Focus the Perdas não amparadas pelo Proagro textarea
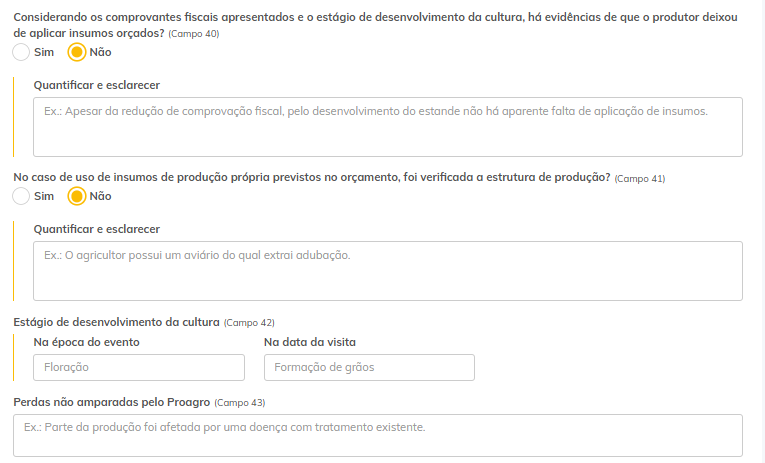765x463 pixels. point(378,435)
